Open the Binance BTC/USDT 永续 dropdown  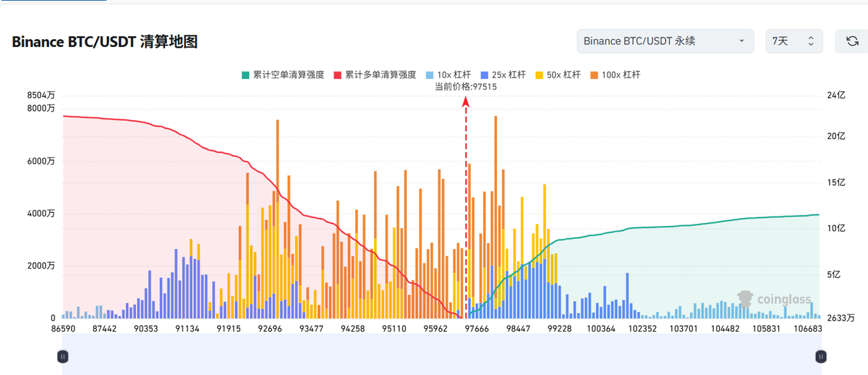coord(665,41)
